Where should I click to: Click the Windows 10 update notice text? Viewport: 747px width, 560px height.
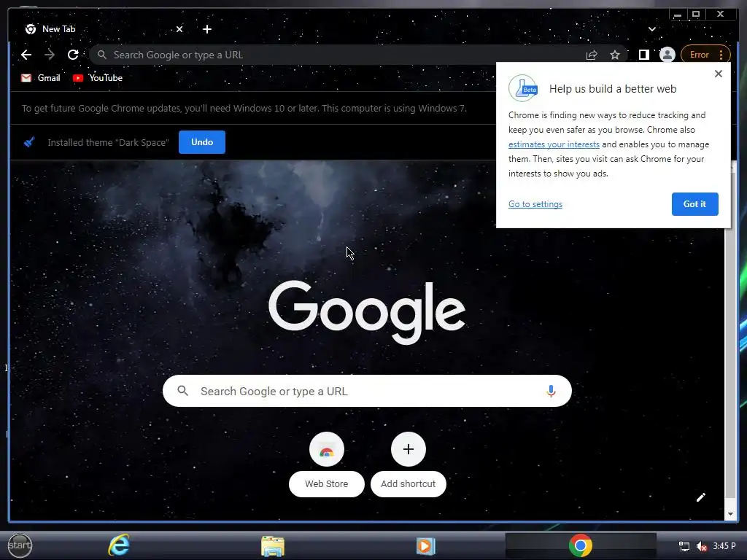[244, 108]
